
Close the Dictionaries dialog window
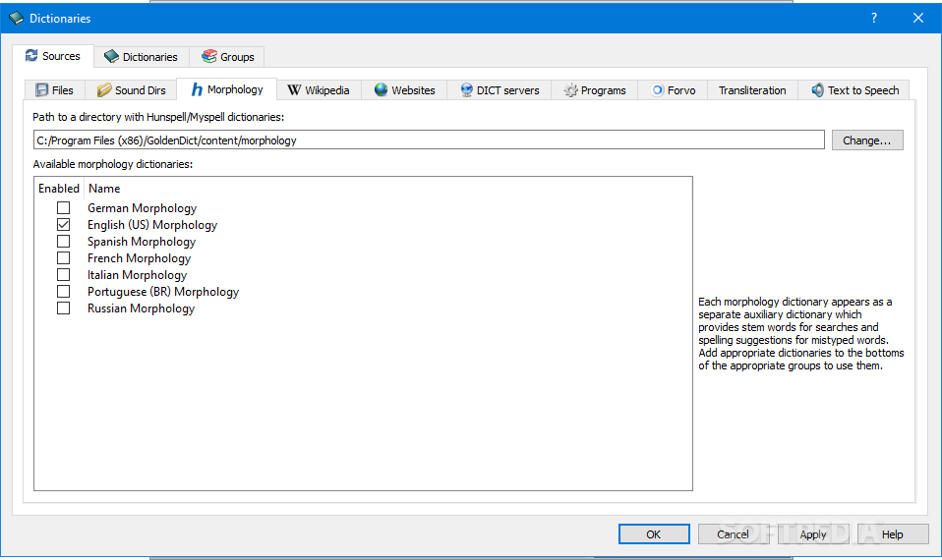click(x=918, y=18)
